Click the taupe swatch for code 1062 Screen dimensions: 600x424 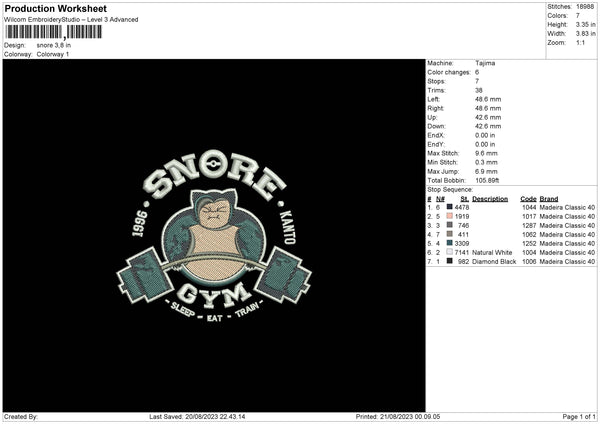tap(450, 234)
